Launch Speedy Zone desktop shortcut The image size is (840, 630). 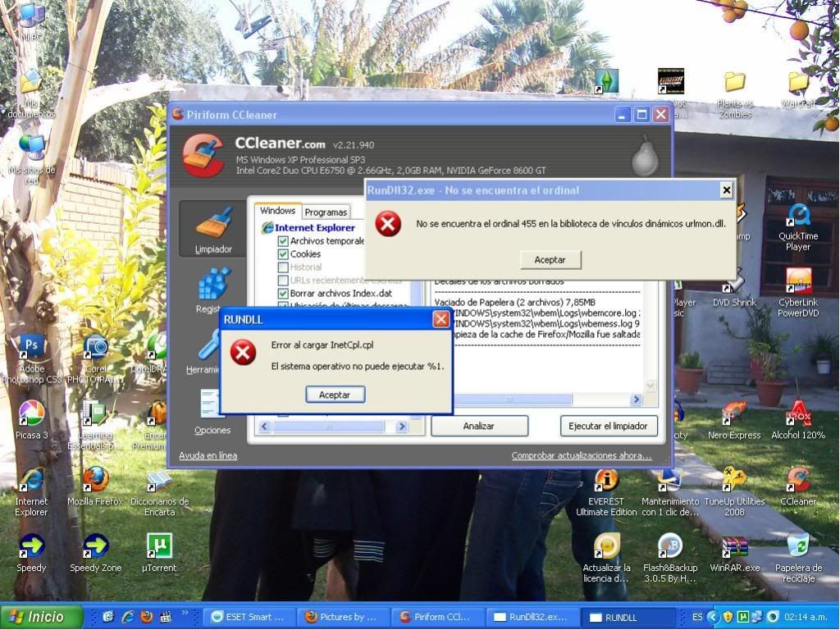(95, 552)
